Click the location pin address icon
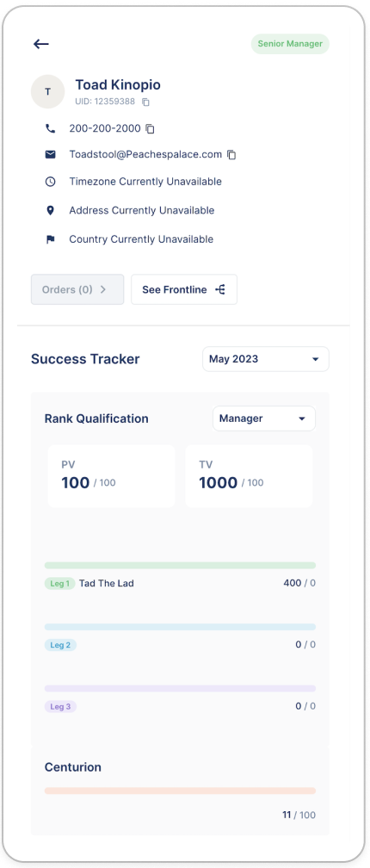Image resolution: width=370 pixels, height=868 pixels. coord(50,210)
